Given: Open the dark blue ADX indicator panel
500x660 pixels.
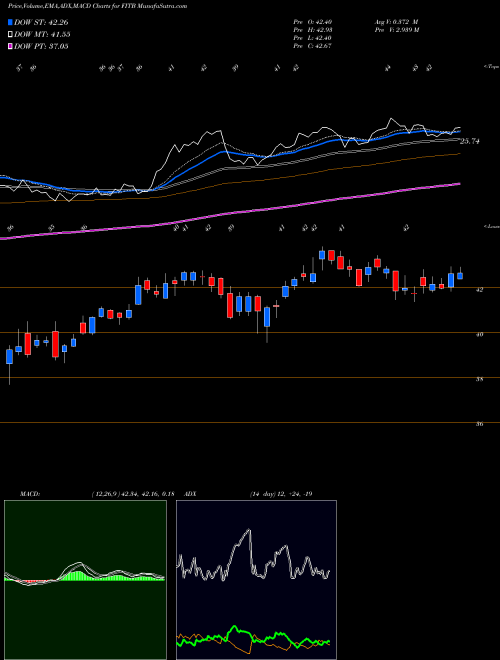Looking at the screenshot, I should (256, 580).
